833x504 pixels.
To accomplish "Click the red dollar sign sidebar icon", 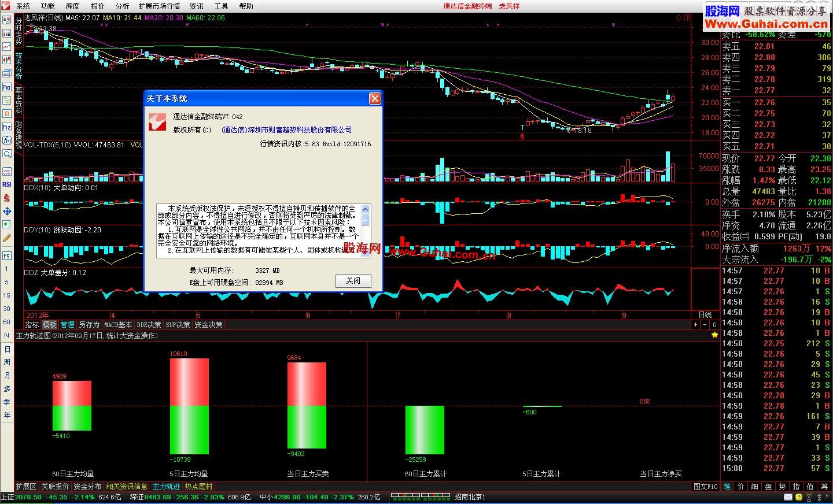I will 7,198.
